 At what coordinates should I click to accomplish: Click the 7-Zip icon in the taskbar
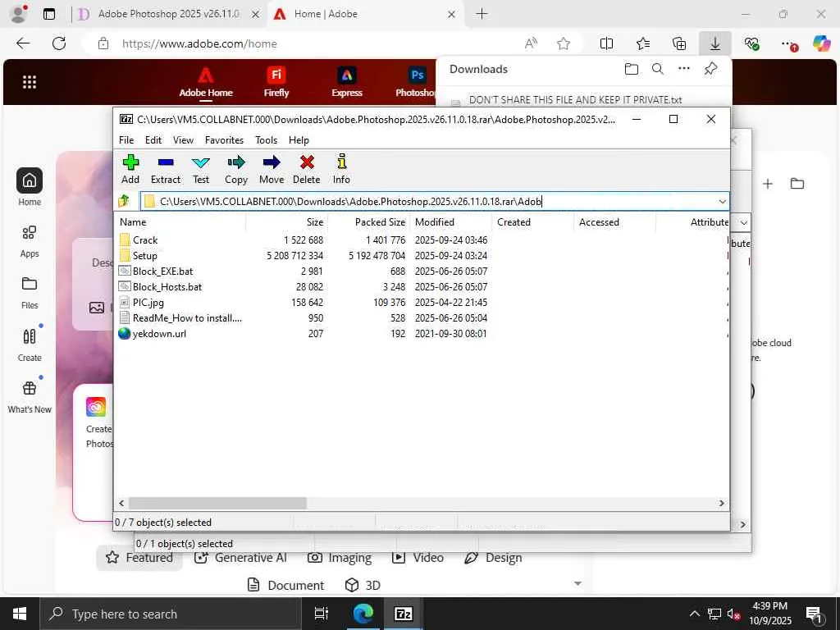tap(404, 614)
